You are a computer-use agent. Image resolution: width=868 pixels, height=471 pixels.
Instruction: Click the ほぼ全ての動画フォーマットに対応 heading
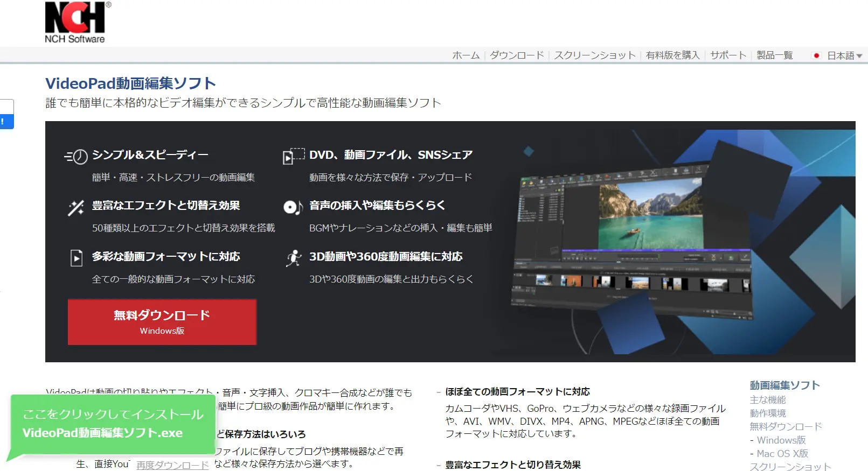click(x=517, y=392)
